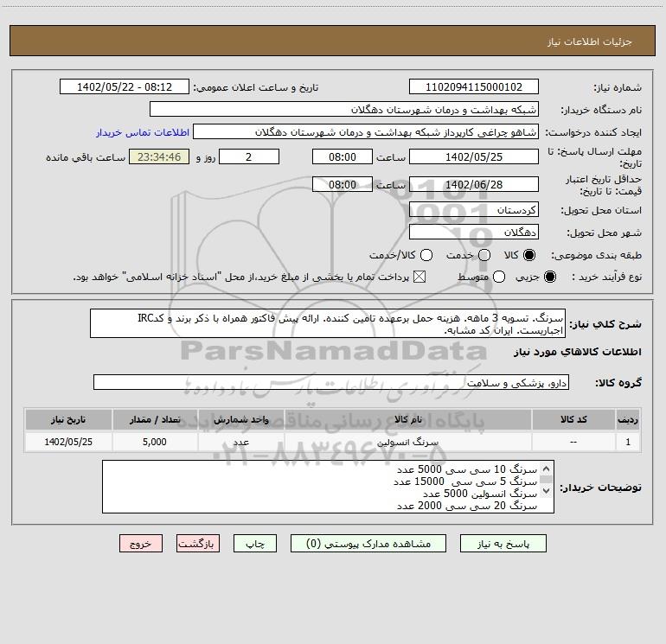This screenshot has height=644, width=666.
Task: Select the کالا/خدمت radio button
Action: tap(426, 255)
